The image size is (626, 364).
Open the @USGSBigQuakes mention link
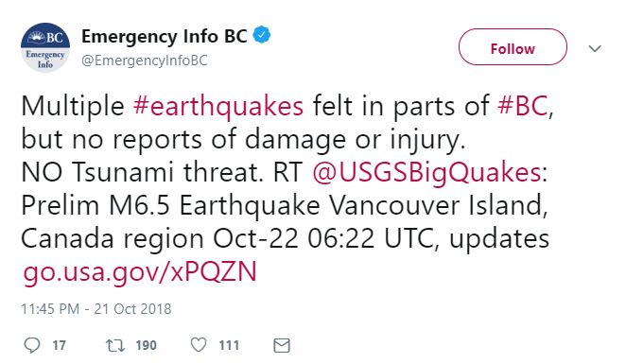coord(426,173)
